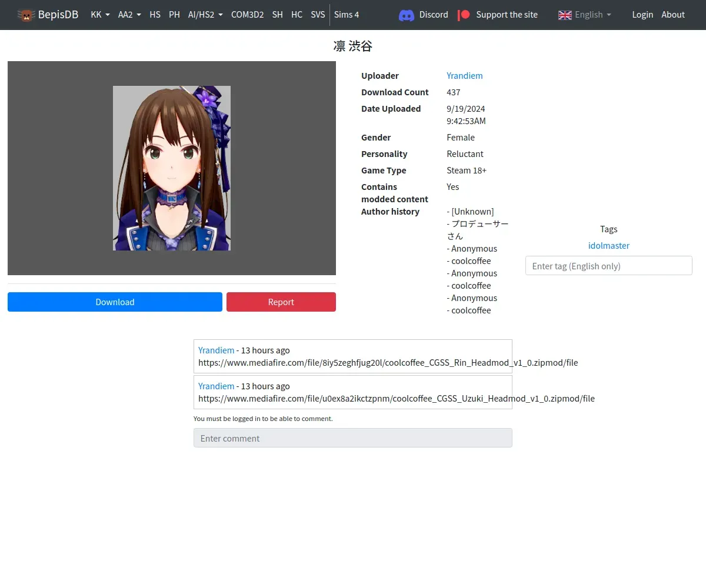Open the KK dropdown menu
Viewport: 706px width, 588px height.
click(100, 15)
